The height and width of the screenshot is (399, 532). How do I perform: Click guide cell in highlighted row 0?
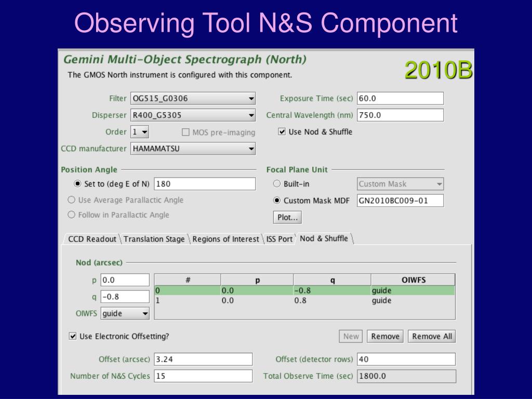click(x=413, y=290)
